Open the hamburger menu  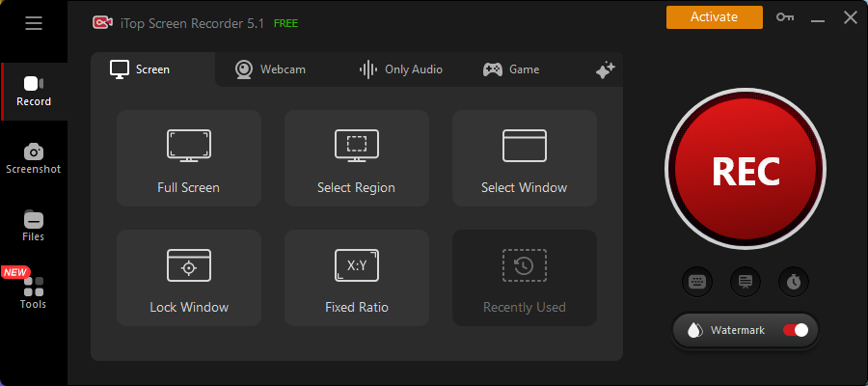pyautogui.click(x=34, y=23)
